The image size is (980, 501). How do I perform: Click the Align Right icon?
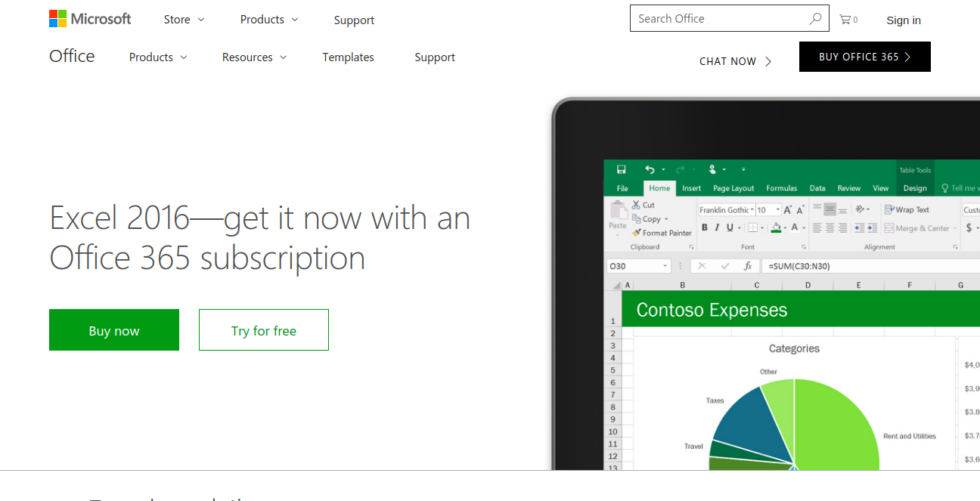pyautogui.click(x=842, y=227)
